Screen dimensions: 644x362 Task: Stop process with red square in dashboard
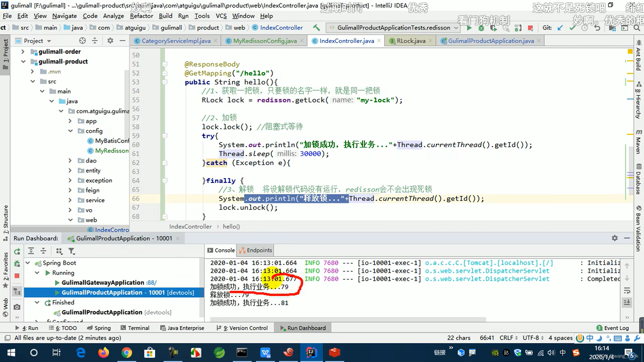pos(17,276)
